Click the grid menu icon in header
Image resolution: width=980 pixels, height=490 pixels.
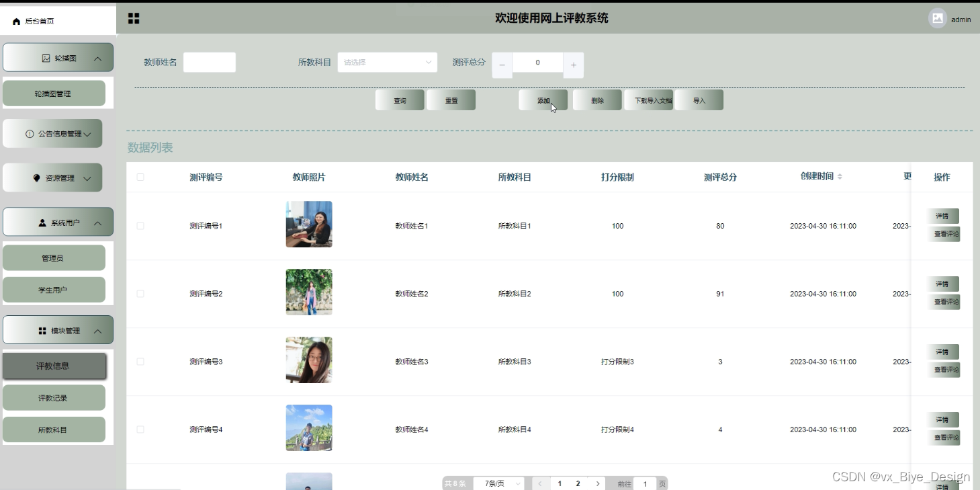[134, 19]
